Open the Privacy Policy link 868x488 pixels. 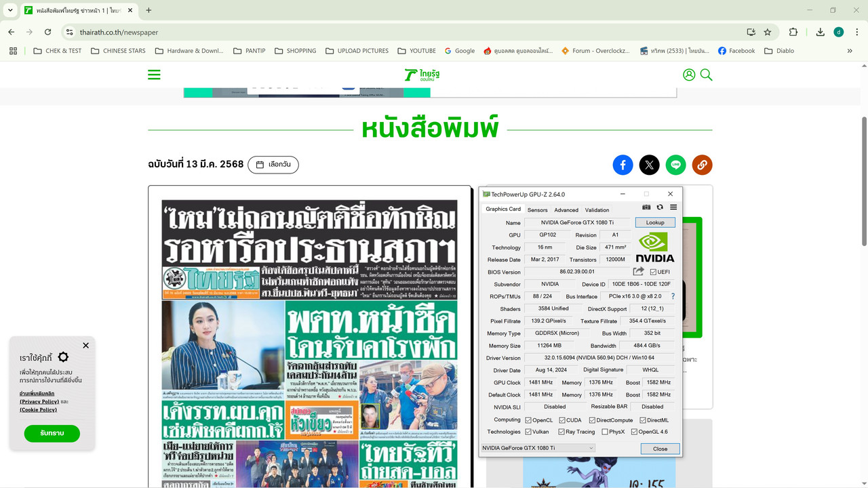pos(40,401)
